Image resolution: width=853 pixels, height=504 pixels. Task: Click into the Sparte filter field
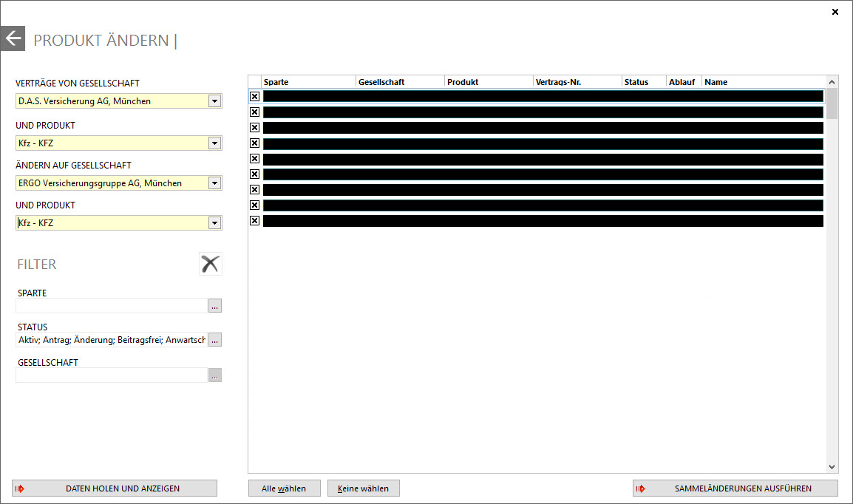coord(111,306)
